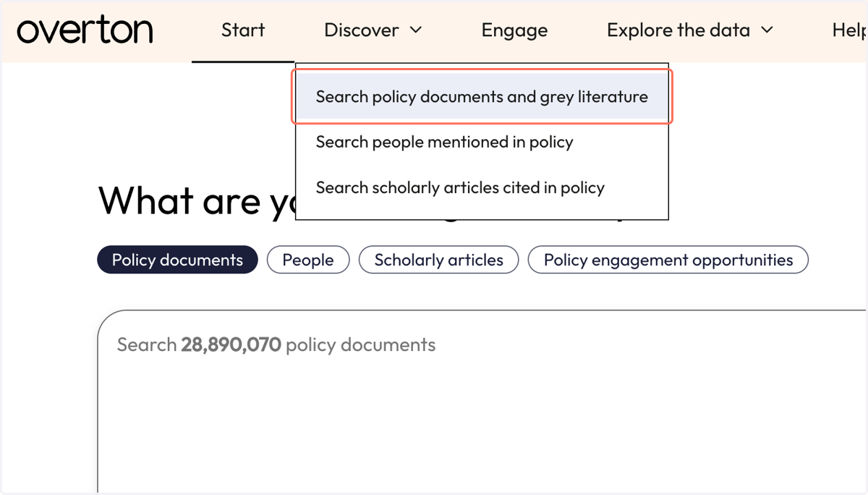Select the People filter pill
Image resolution: width=868 pixels, height=495 pixels.
(308, 260)
